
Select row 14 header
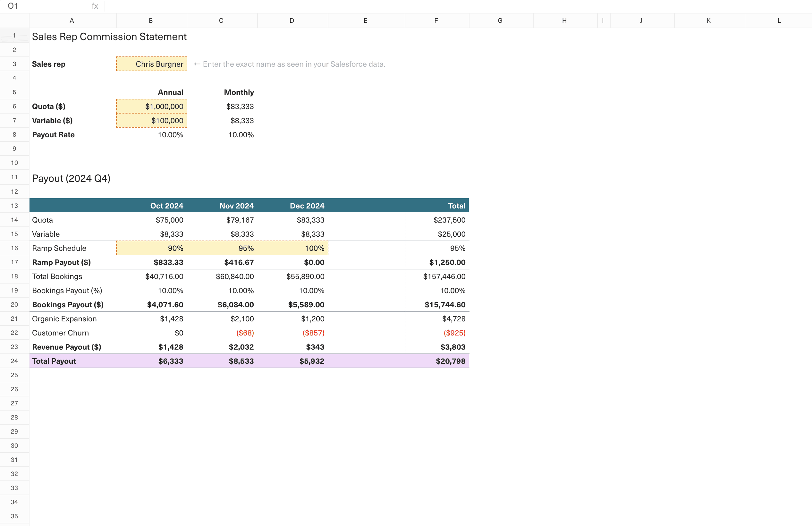coord(14,220)
